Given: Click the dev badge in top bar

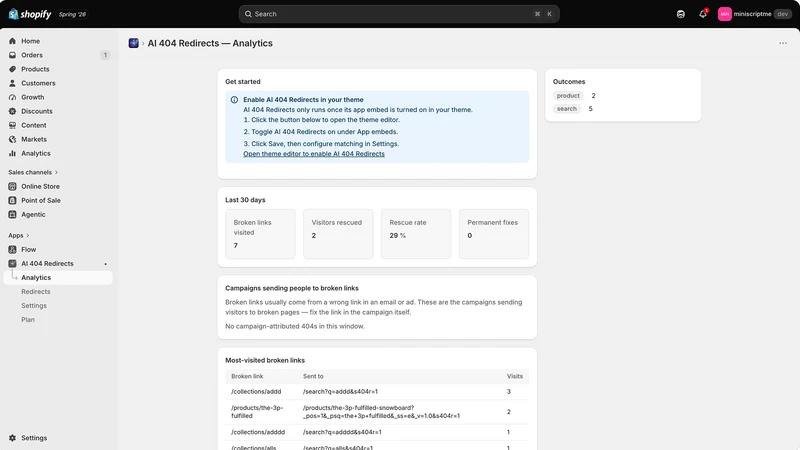Looking at the screenshot, I should 783,14.
